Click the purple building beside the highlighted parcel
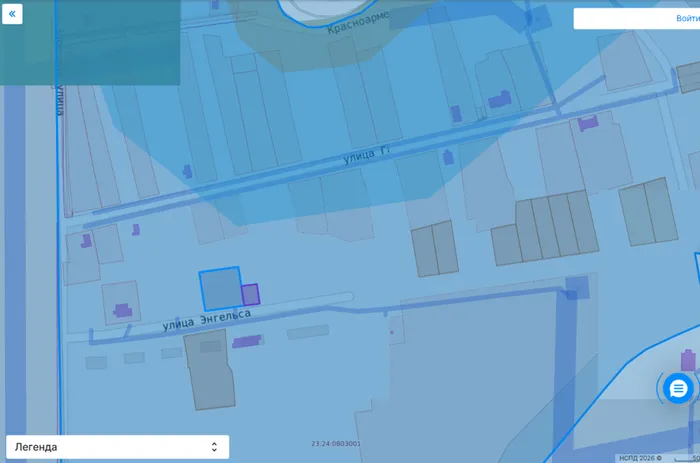 (x=250, y=294)
